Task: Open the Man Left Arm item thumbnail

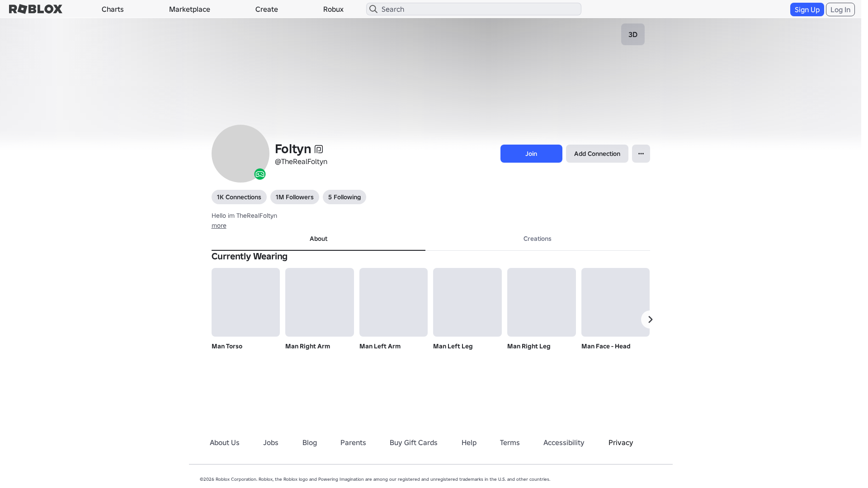Action: (x=393, y=302)
